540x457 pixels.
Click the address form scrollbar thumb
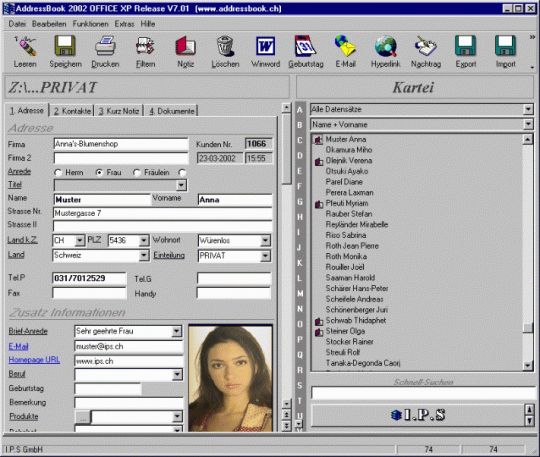[286, 149]
